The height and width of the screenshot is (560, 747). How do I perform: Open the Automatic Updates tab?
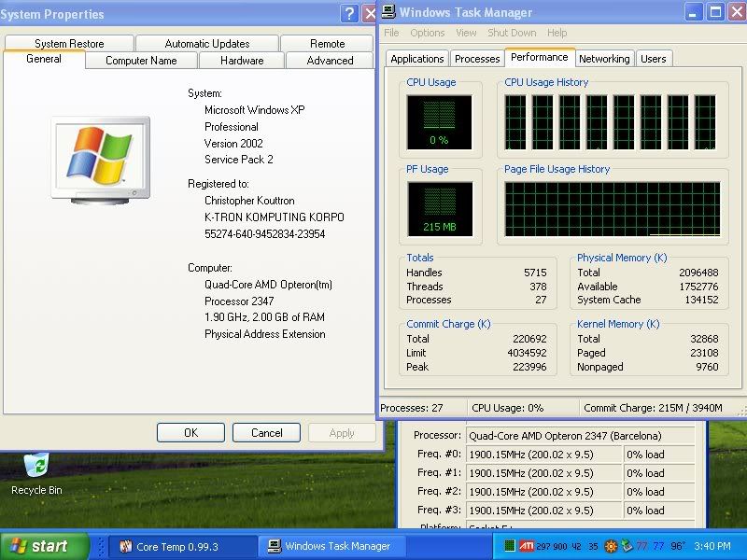[207, 43]
